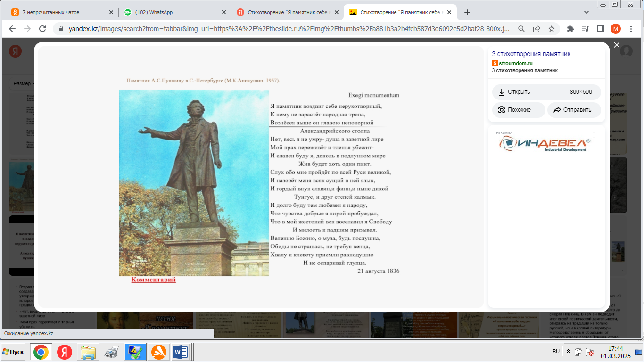The image size is (644, 362).
Task: Close the "7 непрочитанных чатов" tab
Action: pos(111,12)
